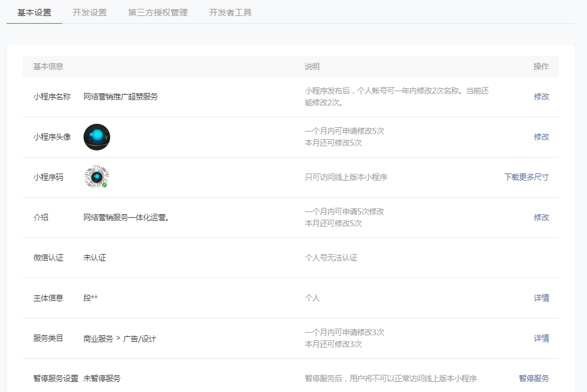Open the 基本设置 tab
Viewport: 587px width, 392px height.
(x=34, y=12)
